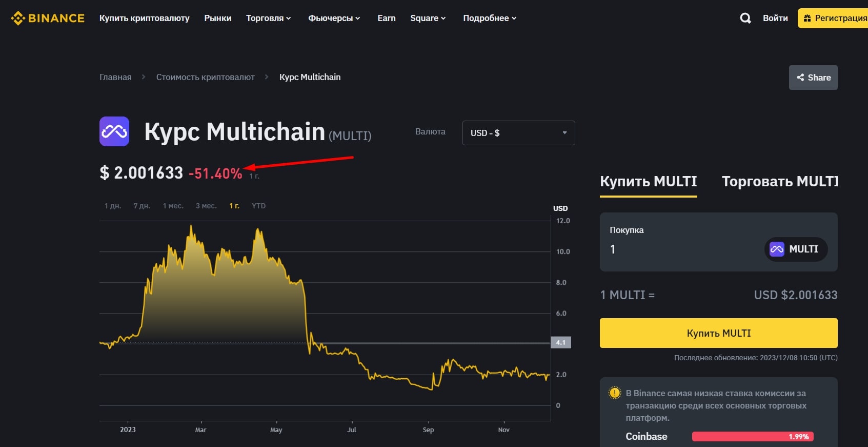Click the Coinbase label in the fee comparison
The height and width of the screenshot is (447, 868).
coord(647,436)
